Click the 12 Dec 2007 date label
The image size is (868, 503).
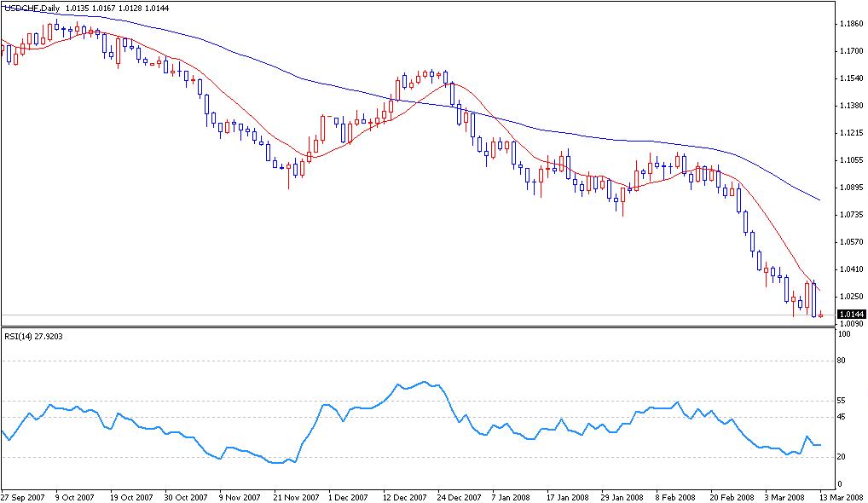click(405, 498)
